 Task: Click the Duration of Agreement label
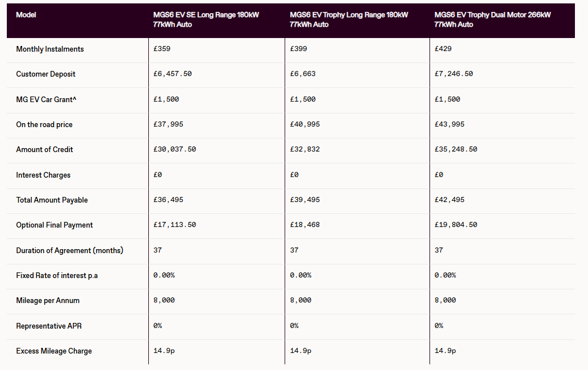click(x=69, y=250)
